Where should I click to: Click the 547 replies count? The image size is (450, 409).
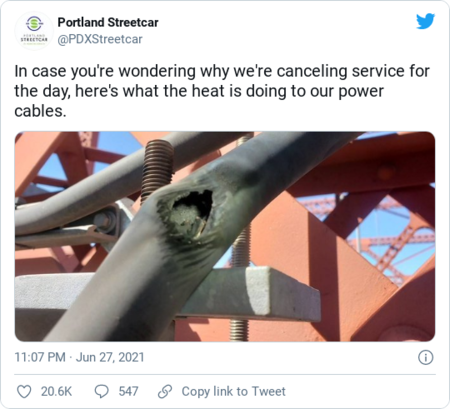[x=128, y=391]
